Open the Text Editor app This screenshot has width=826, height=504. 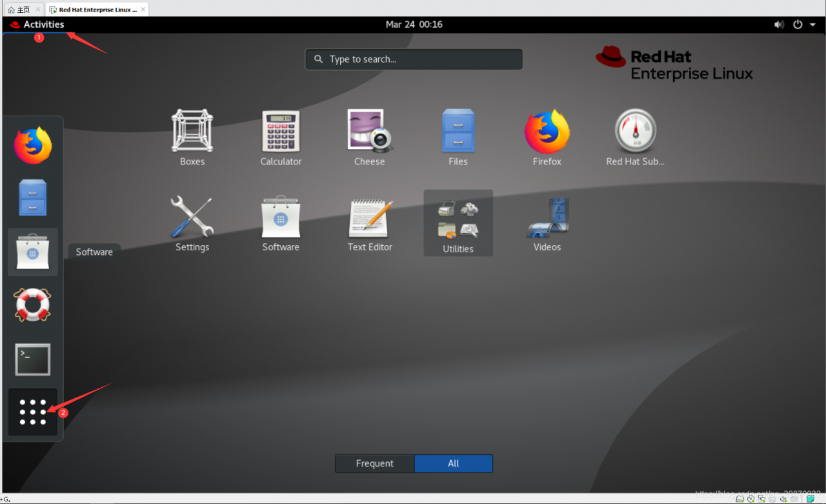point(370,223)
